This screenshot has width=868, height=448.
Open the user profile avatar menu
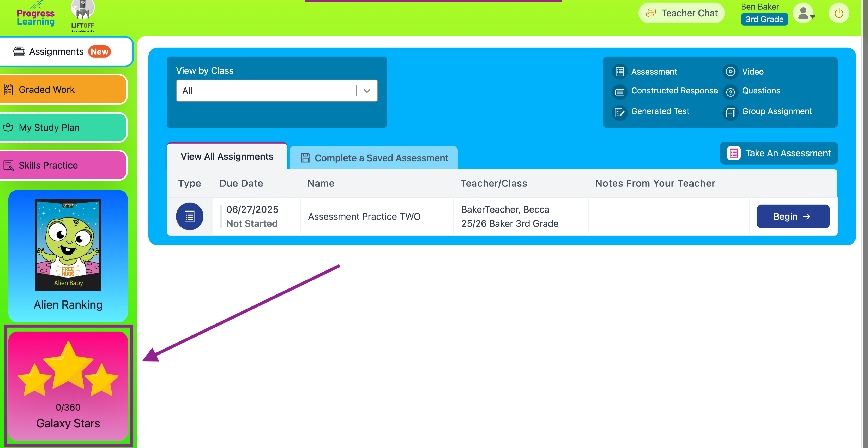(804, 13)
